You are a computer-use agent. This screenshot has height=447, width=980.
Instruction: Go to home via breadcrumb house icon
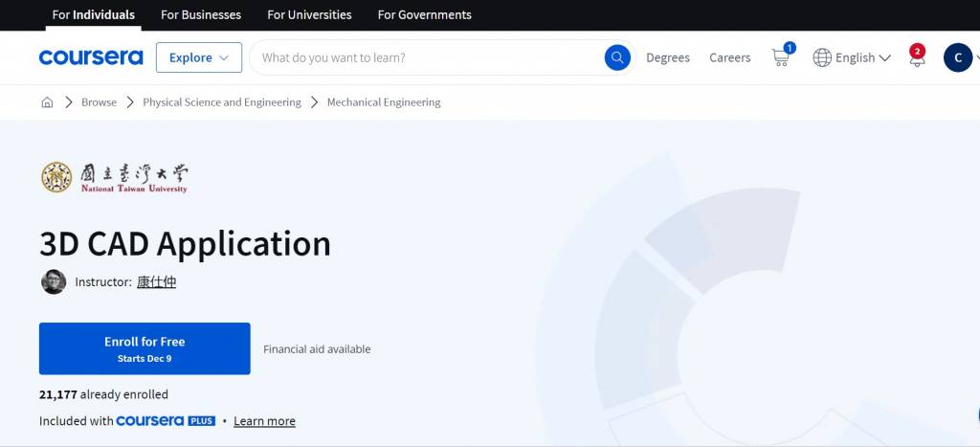47,102
